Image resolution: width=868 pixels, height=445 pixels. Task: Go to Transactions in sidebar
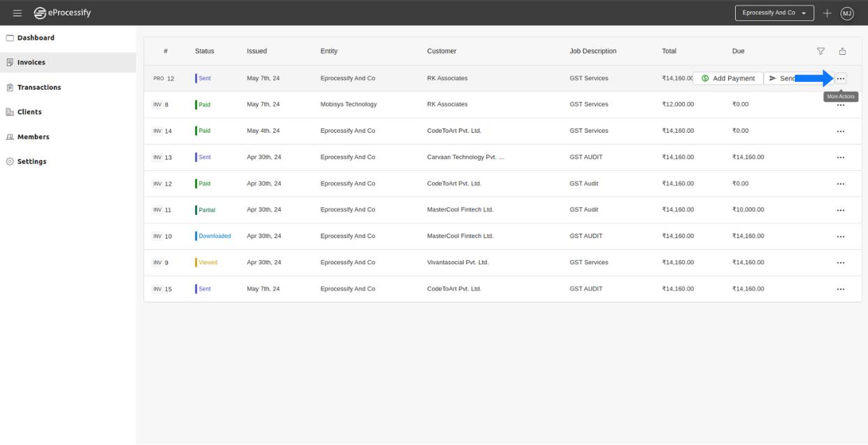(x=39, y=88)
